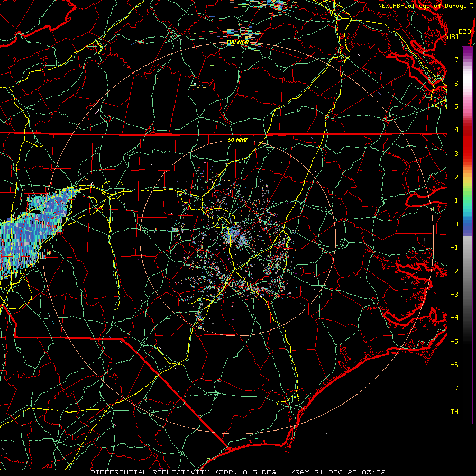The height and width of the screenshot is (476, 476).
Task: Click the '4' value on the color scale
Action: click(456, 130)
